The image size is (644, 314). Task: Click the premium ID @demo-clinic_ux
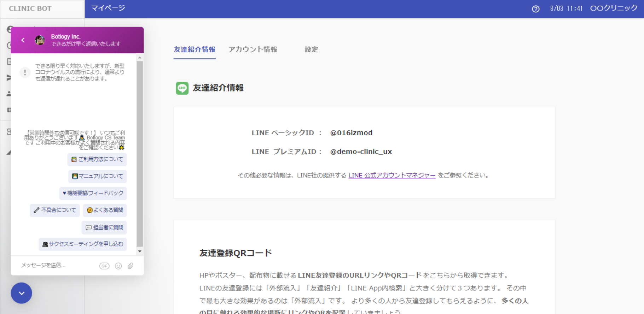point(361,152)
